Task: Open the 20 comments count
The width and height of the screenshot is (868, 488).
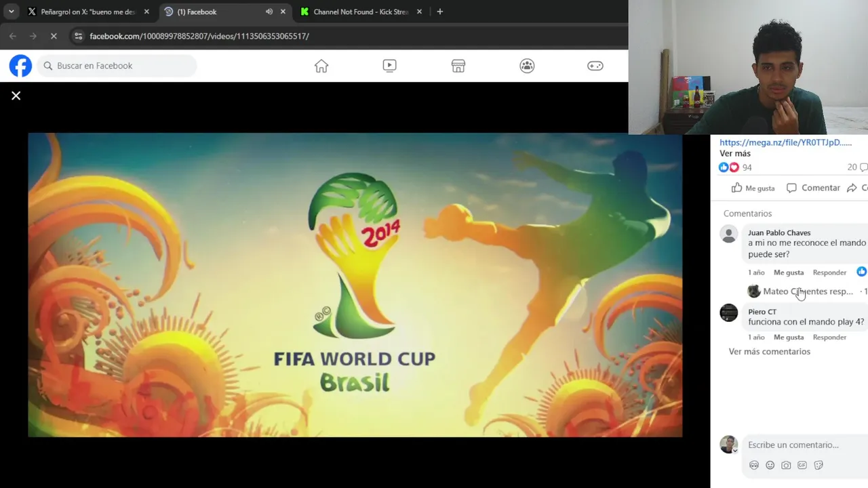Action: [x=857, y=167]
